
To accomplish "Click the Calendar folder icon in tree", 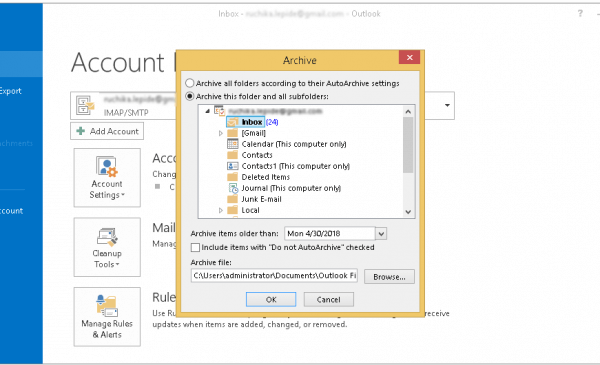I will click(x=233, y=144).
